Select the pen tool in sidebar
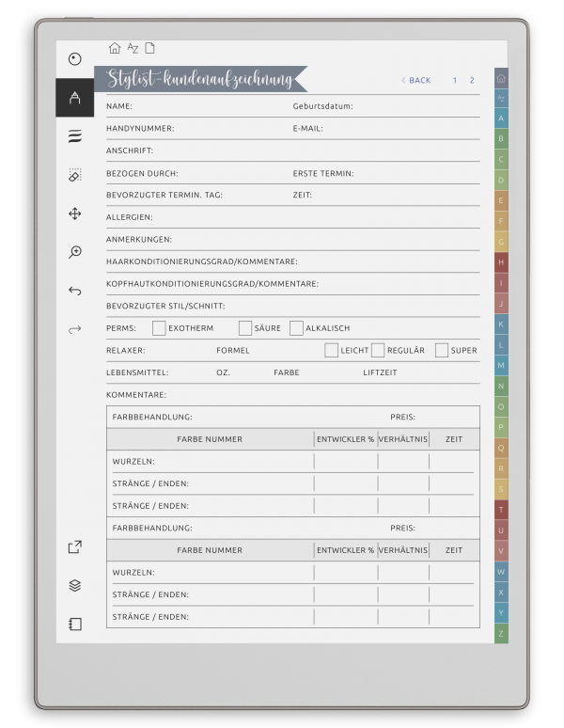 point(74,98)
